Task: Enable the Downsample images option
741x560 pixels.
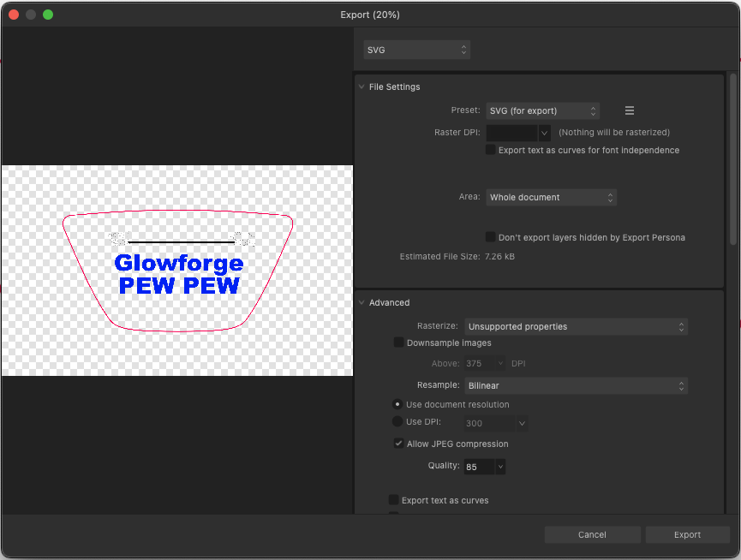Action: [x=398, y=342]
